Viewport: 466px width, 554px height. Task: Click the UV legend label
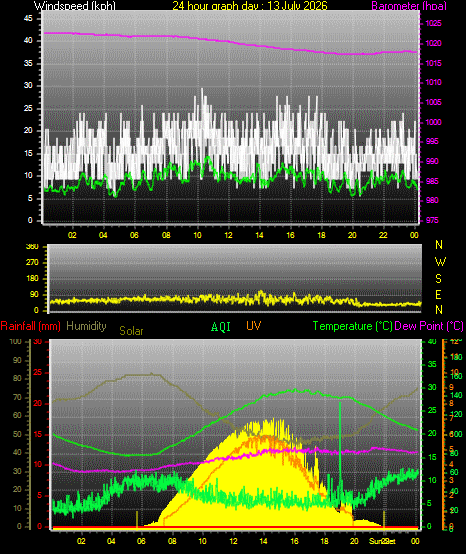[x=253, y=326]
